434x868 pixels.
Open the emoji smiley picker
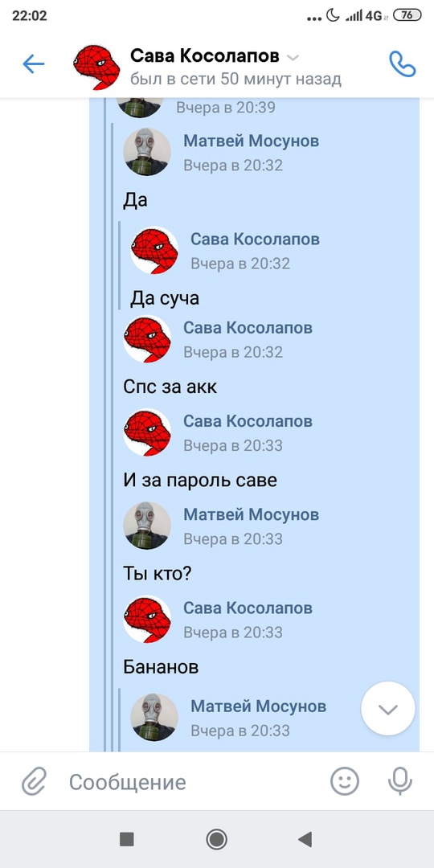click(344, 782)
